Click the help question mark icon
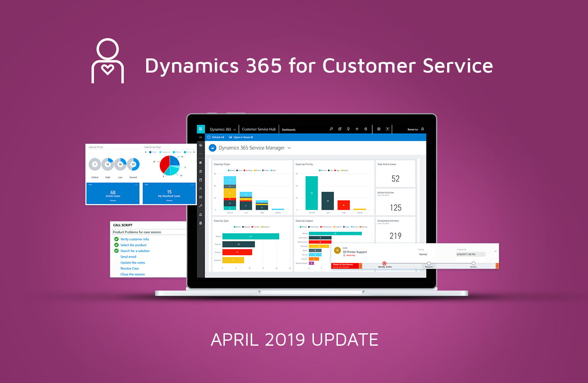Viewport: 588px width, 383px height. tap(388, 129)
